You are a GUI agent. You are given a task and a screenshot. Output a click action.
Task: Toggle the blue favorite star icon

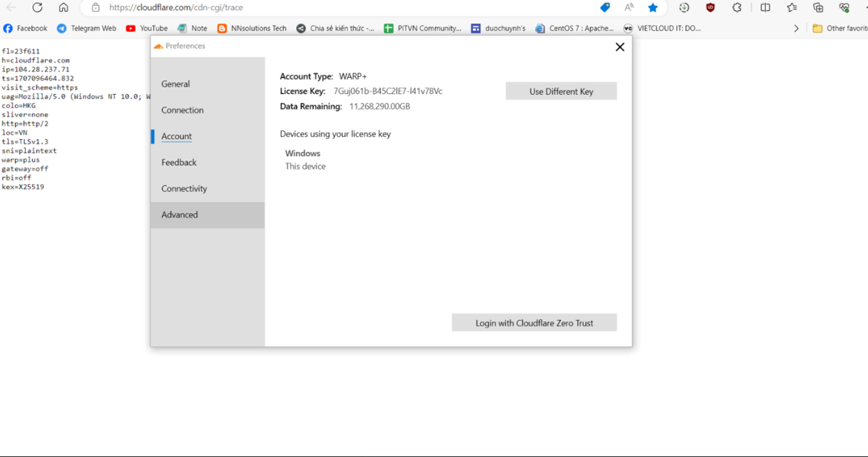point(653,8)
